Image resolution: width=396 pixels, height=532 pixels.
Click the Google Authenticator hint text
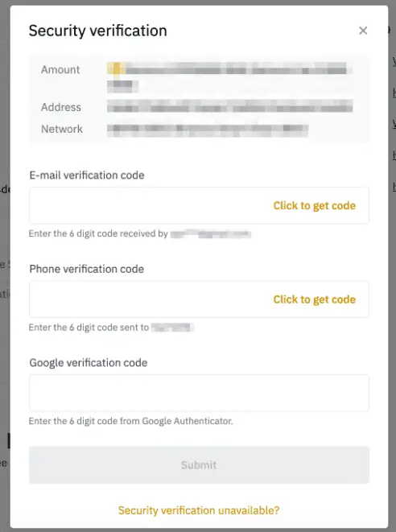130,421
